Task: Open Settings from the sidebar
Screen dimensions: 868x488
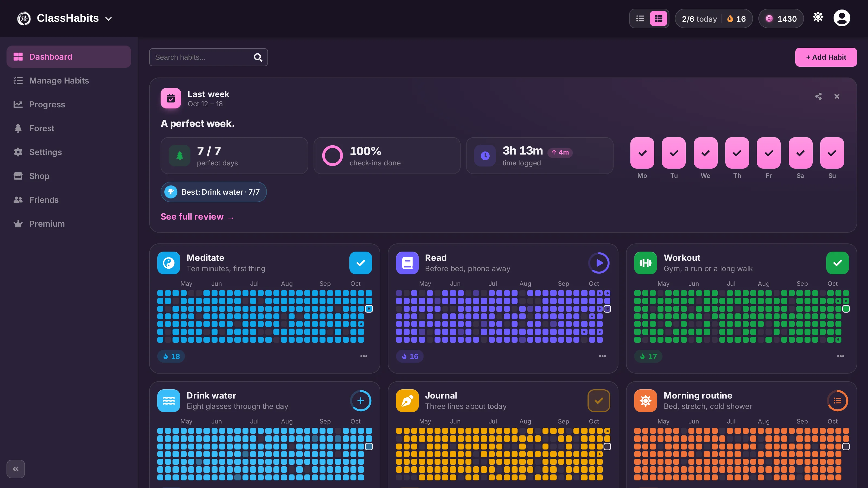Action: click(x=69, y=152)
